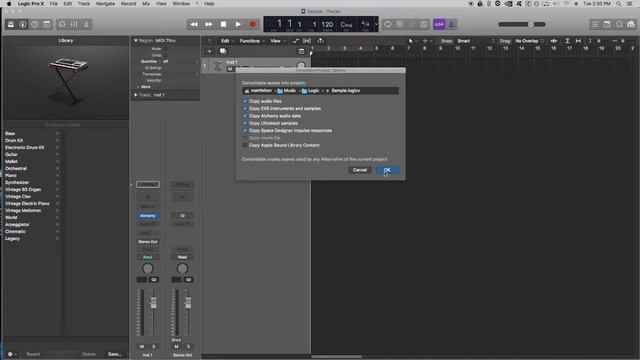Screen dimensions: 640x360
Task: Expand the More region parameters
Action: pyautogui.click(x=138, y=87)
